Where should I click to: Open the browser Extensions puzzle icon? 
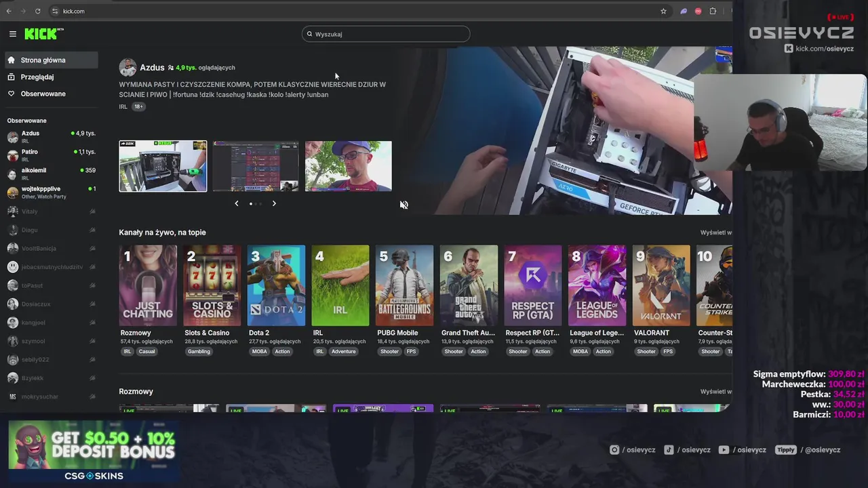713,11
